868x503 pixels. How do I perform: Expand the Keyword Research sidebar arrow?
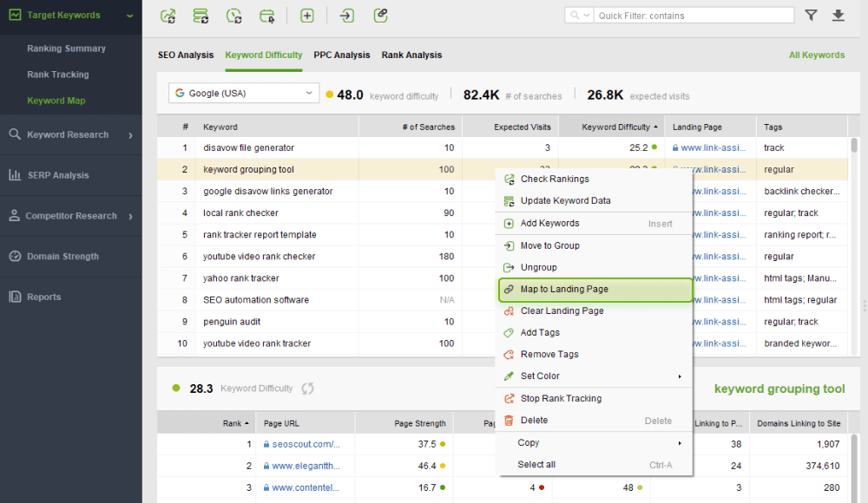click(x=131, y=135)
